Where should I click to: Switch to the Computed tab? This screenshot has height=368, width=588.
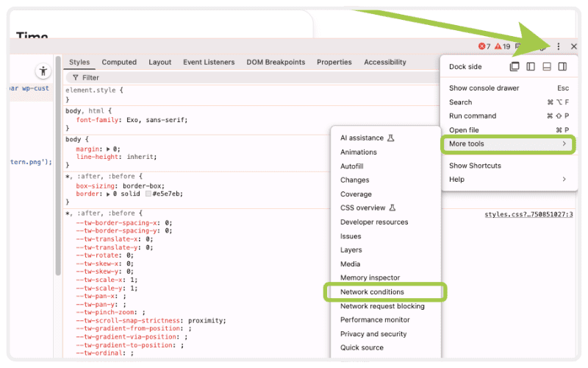(119, 62)
